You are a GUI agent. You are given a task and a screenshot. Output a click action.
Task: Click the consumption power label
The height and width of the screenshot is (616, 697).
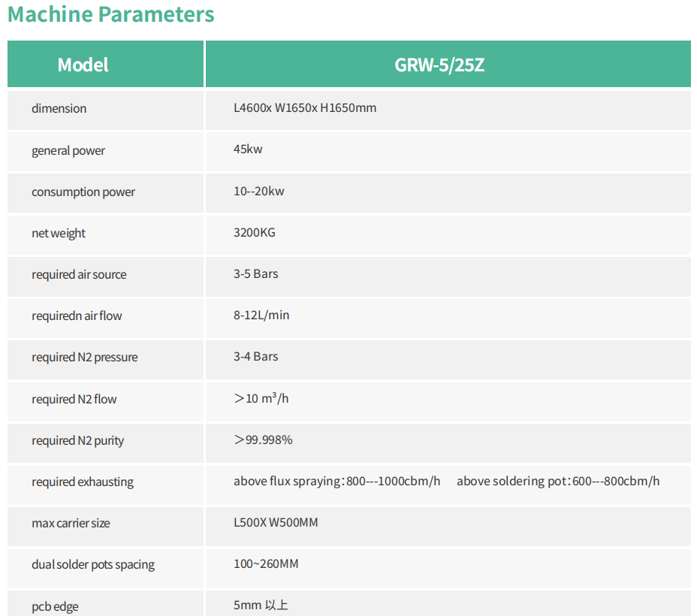click(83, 192)
